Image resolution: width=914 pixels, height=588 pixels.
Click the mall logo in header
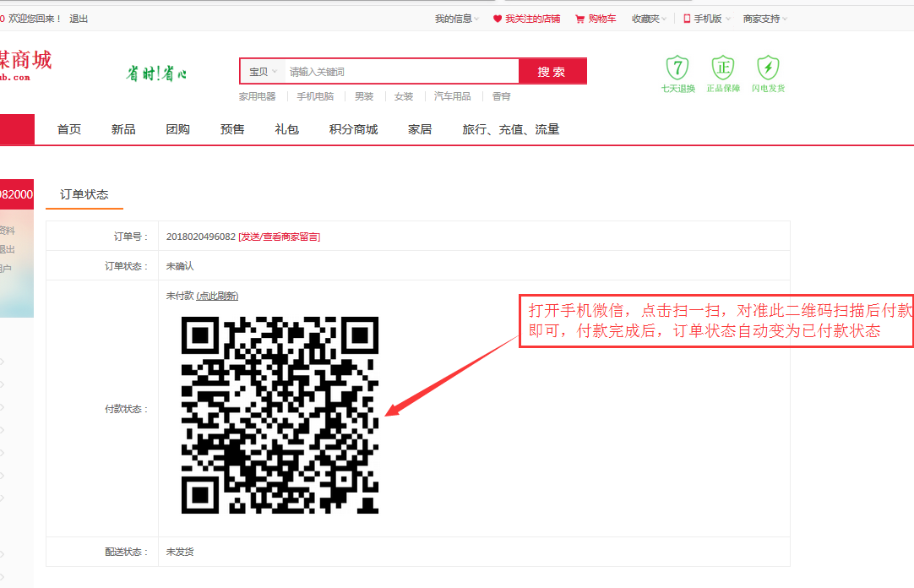(x=25, y=66)
